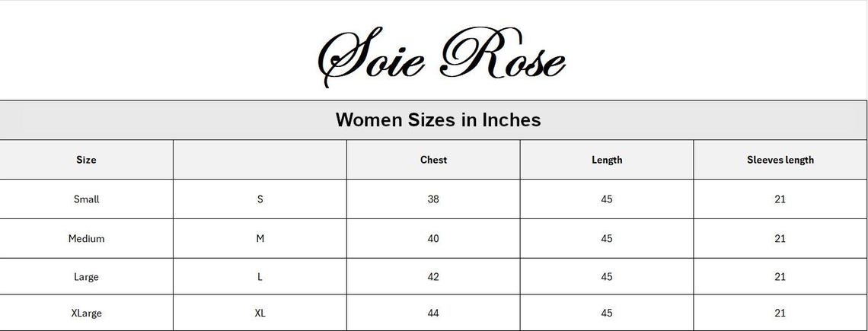Select the S abbreviation cell
This screenshot has height=331, width=868.
(260, 199)
